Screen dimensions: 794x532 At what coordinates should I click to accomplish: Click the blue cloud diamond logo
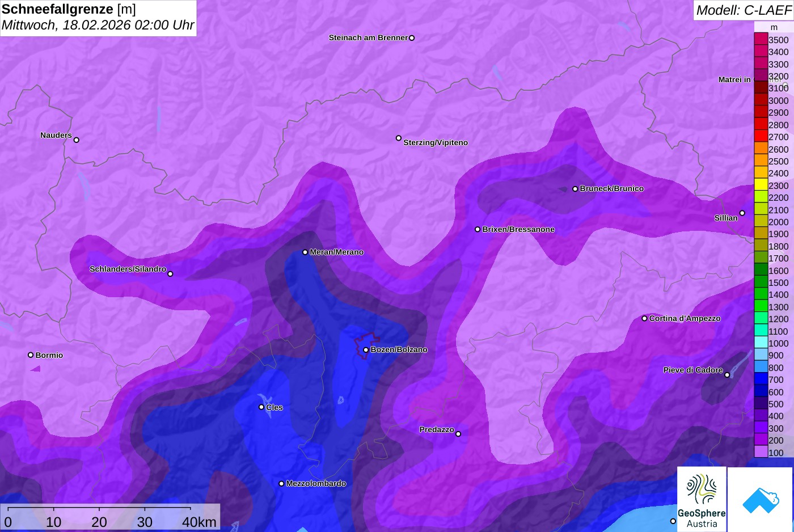point(761,500)
